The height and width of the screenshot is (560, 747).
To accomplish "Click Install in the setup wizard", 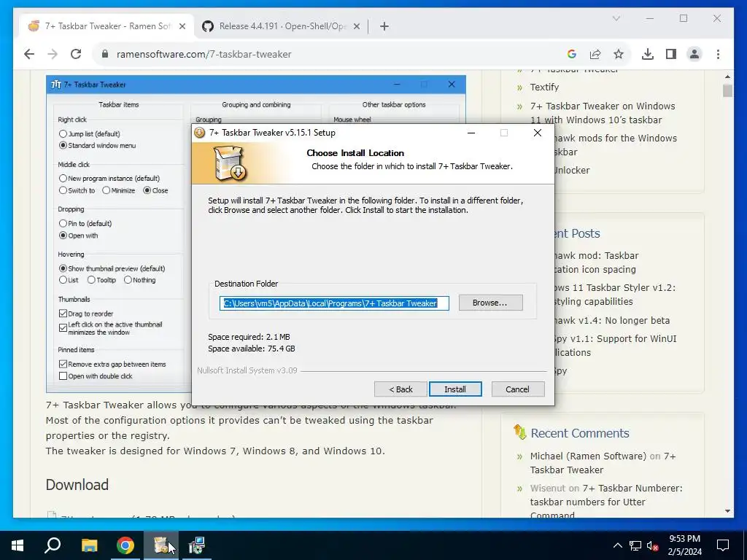I will pyautogui.click(x=455, y=389).
